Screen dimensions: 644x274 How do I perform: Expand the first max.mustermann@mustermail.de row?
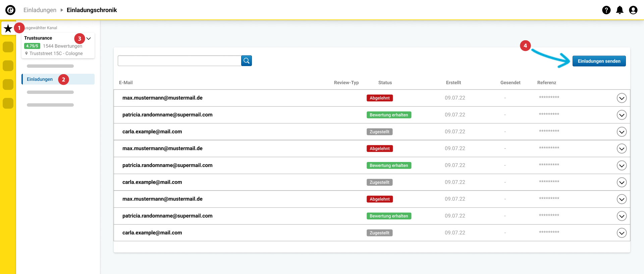click(622, 98)
